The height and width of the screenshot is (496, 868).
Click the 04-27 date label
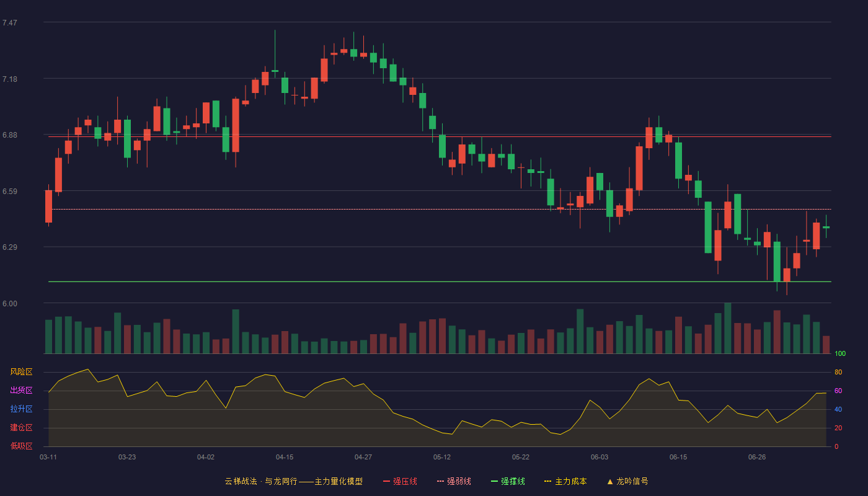pyautogui.click(x=363, y=457)
